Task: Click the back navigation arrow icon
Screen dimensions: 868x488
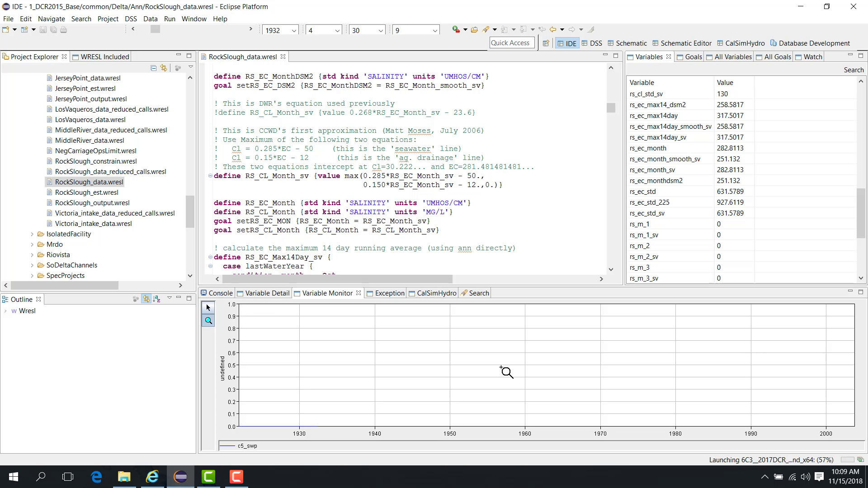Action: (552, 30)
